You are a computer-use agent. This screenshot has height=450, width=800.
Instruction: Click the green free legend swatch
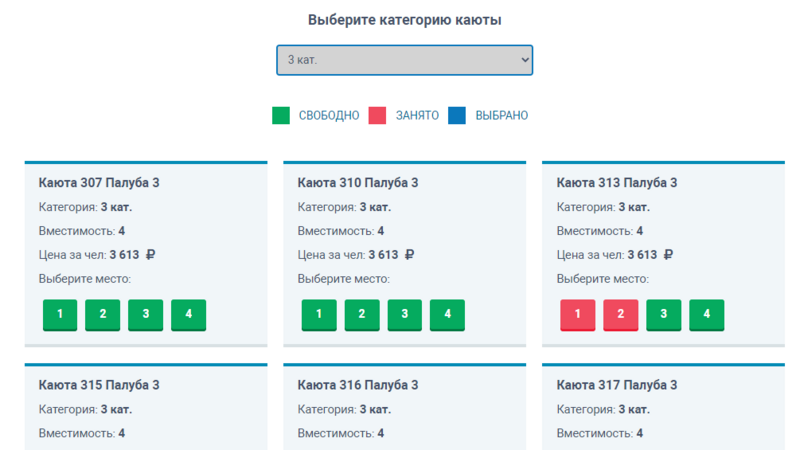[x=281, y=115]
